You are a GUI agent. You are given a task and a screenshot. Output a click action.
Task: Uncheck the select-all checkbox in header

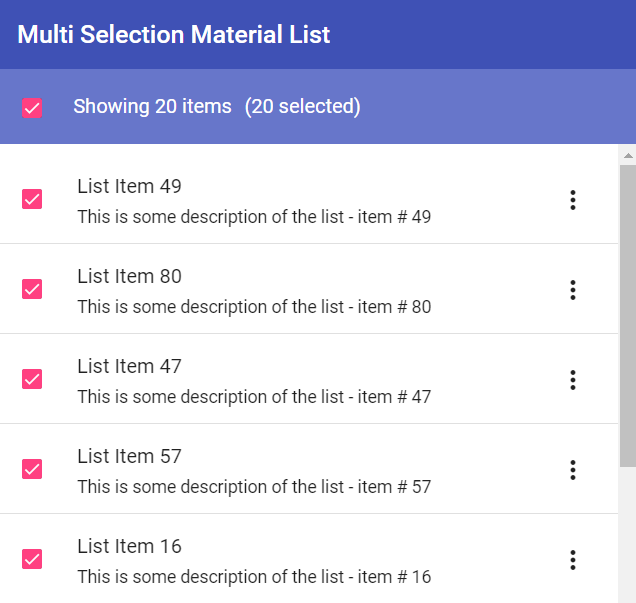(x=32, y=108)
